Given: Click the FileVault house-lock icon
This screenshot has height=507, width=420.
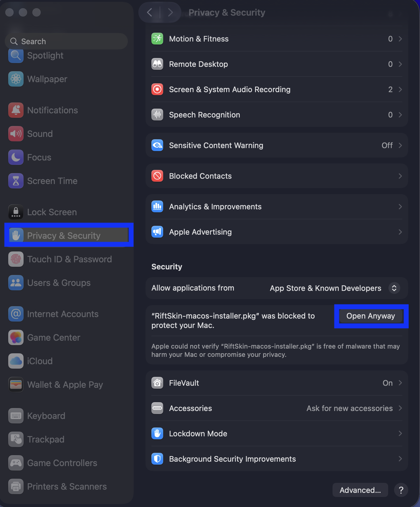Looking at the screenshot, I should [x=157, y=383].
